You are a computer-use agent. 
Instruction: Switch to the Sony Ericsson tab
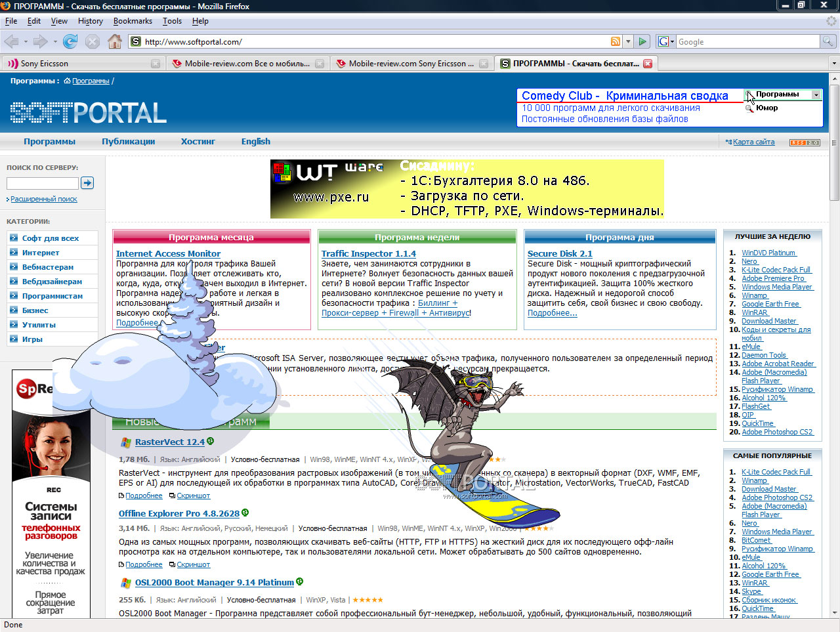[x=83, y=64]
